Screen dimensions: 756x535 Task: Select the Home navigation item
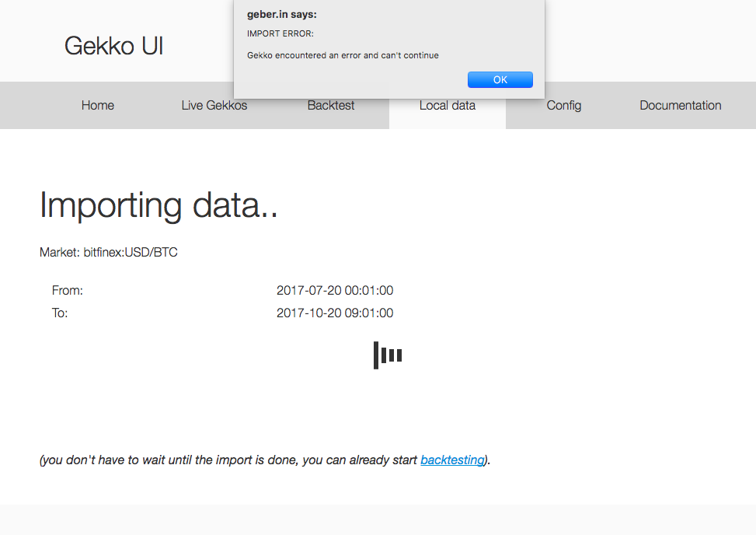click(97, 105)
